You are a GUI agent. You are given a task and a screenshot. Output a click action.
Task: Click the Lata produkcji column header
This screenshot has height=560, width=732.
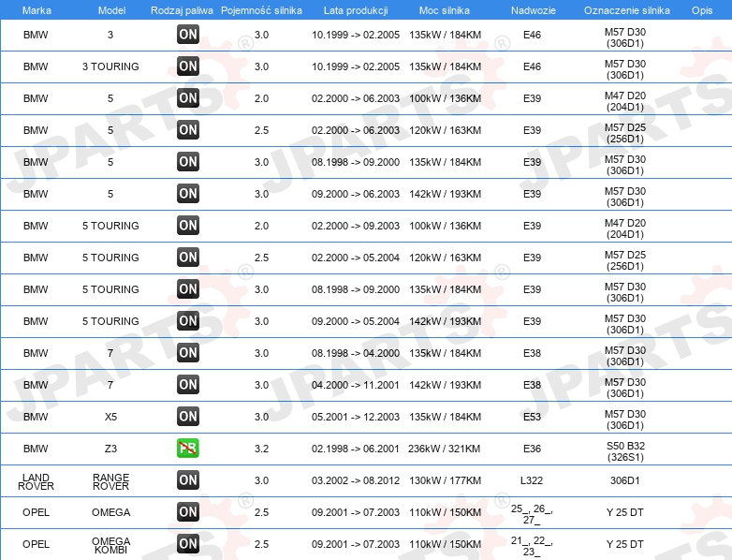[x=356, y=10]
